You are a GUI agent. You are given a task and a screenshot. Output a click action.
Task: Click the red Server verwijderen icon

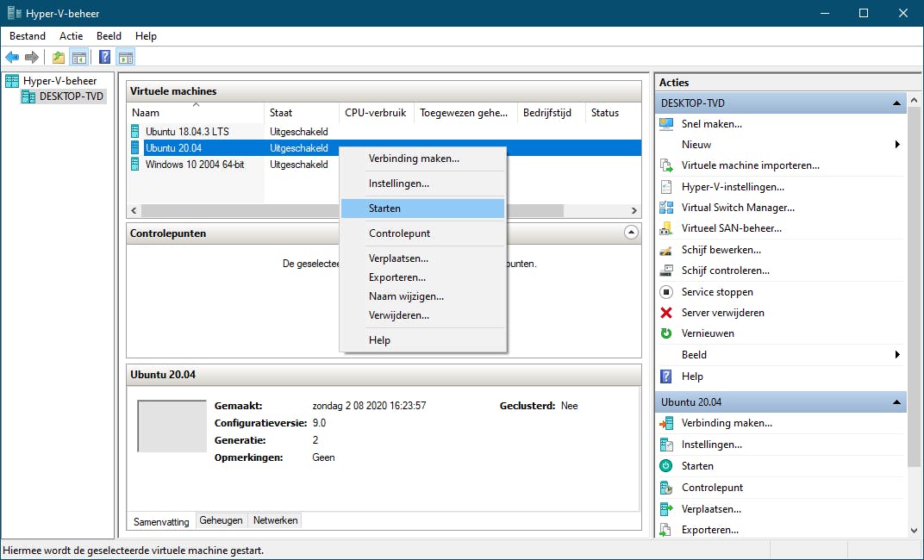pos(665,313)
